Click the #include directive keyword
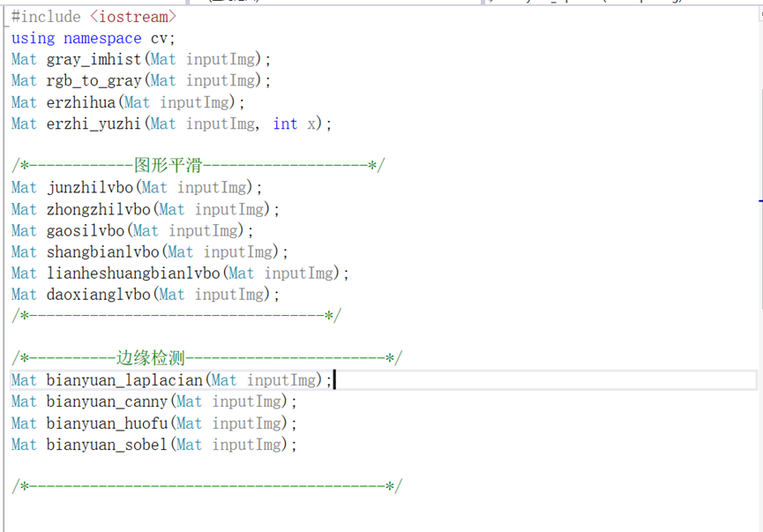The image size is (763, 532). [x=46, y=17]
